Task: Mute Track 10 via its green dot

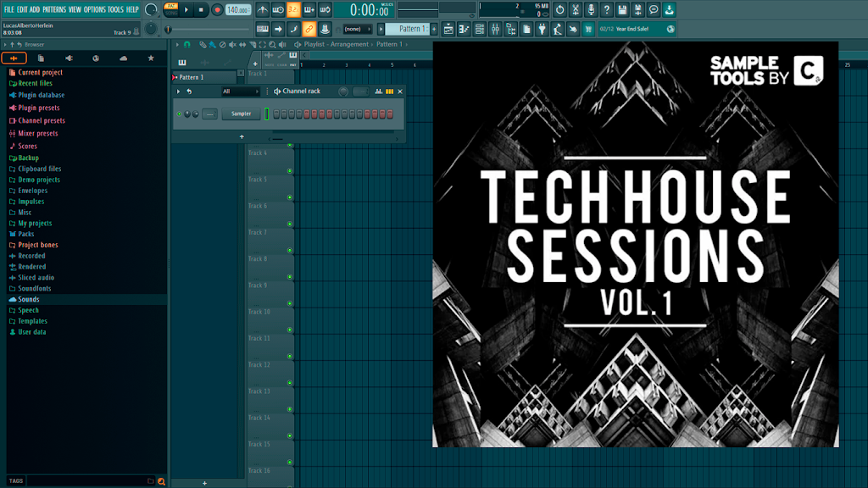Action: tap(290, 330)
